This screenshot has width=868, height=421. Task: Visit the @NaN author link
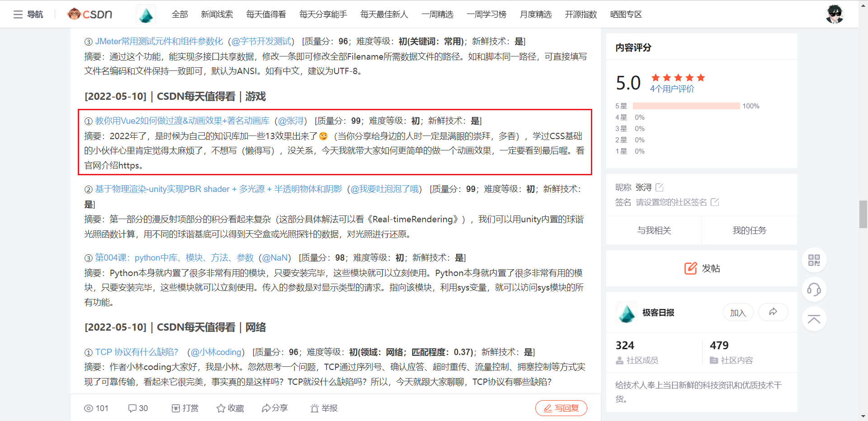click(x=275, y=258)
